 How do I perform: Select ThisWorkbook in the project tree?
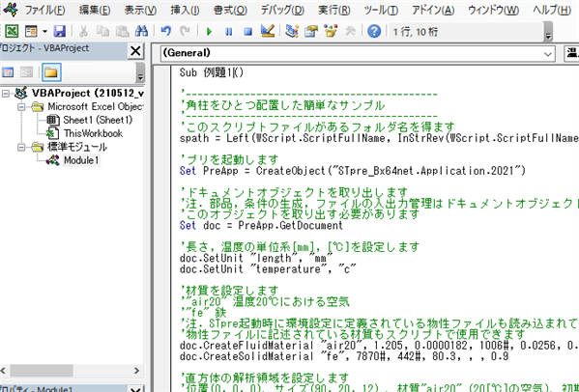click(x=93, y=133)
